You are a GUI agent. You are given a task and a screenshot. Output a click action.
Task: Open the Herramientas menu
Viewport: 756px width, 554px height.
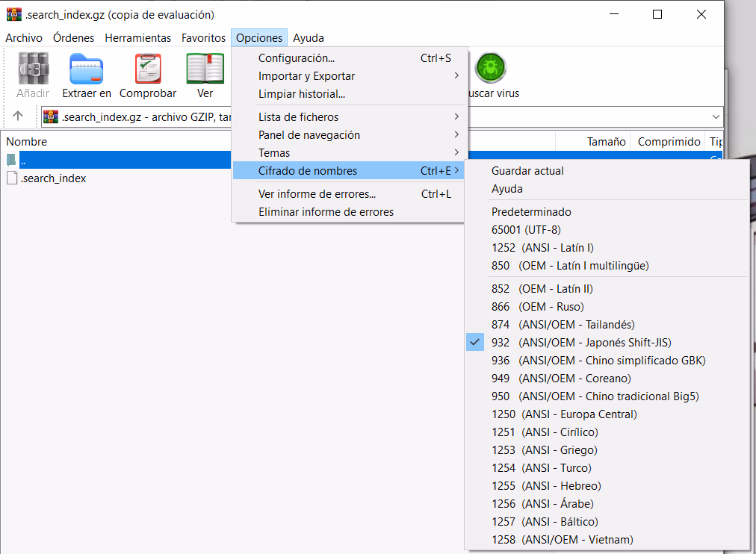pyautogui.click(x=137, y=37)
